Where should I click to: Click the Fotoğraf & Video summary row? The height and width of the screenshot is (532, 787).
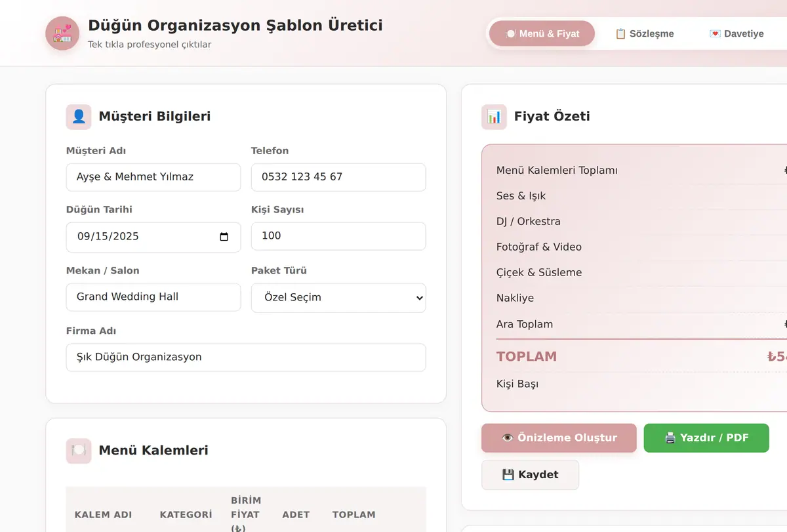641,247
